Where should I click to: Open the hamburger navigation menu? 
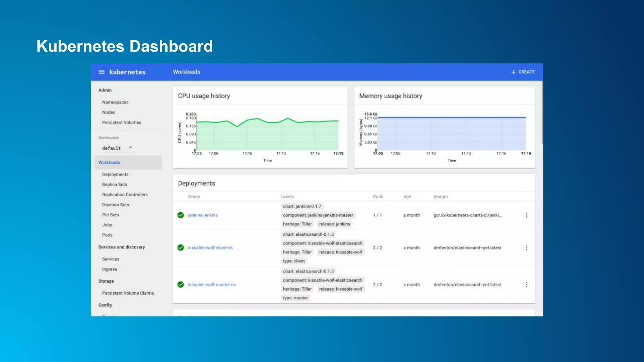pyautogui.click(x=102, y=72)
